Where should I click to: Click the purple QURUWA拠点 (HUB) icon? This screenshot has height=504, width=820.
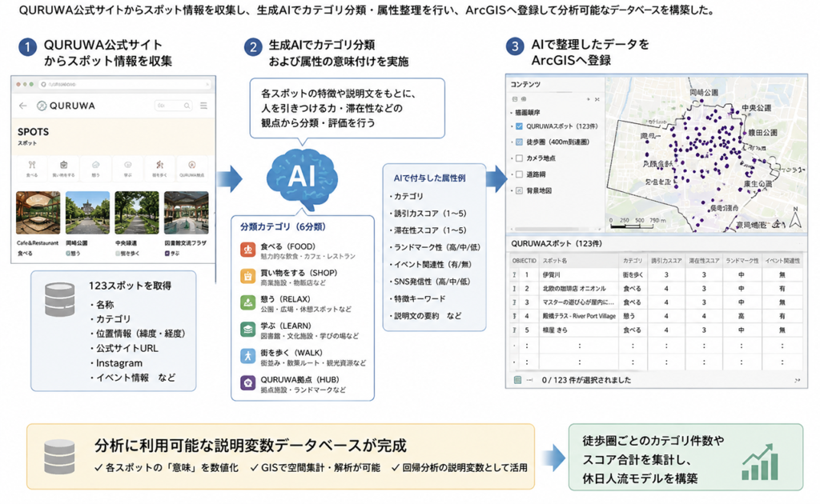tap(248, 383)
